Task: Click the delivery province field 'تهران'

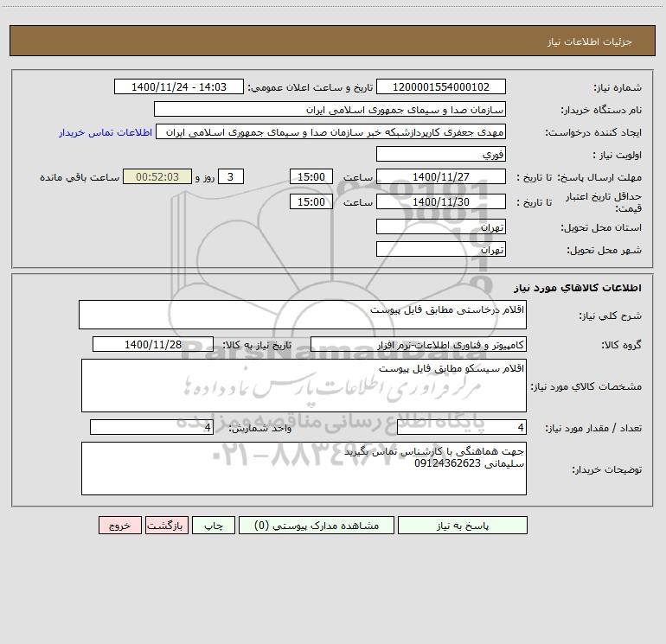Action: [441, 227]
